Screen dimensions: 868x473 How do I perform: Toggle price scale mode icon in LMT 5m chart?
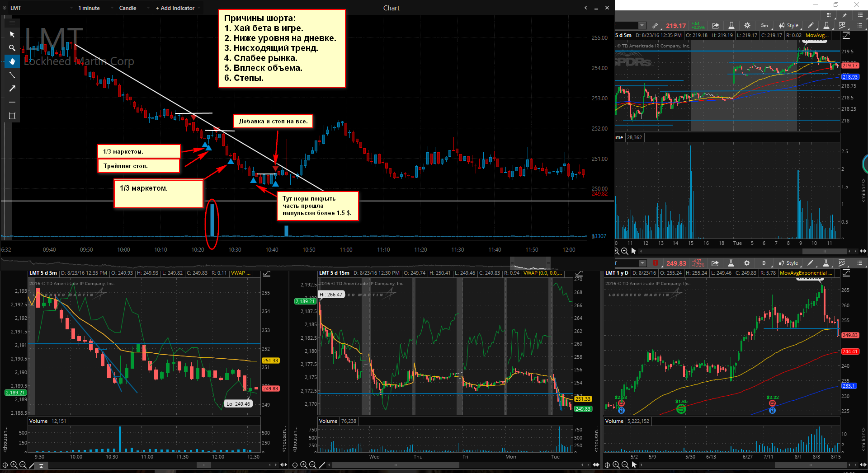click(x=267, y=273)
